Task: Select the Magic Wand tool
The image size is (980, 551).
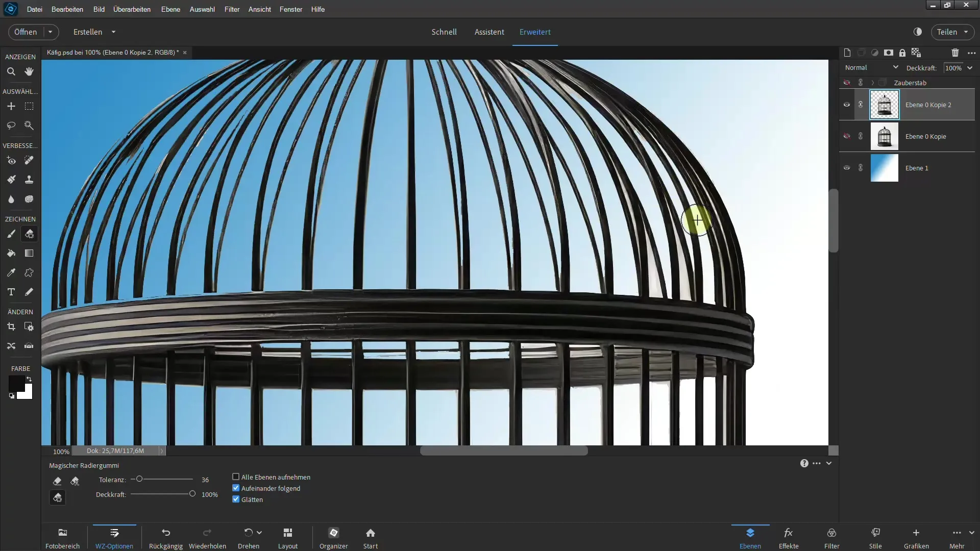Action: click(30, 126)
